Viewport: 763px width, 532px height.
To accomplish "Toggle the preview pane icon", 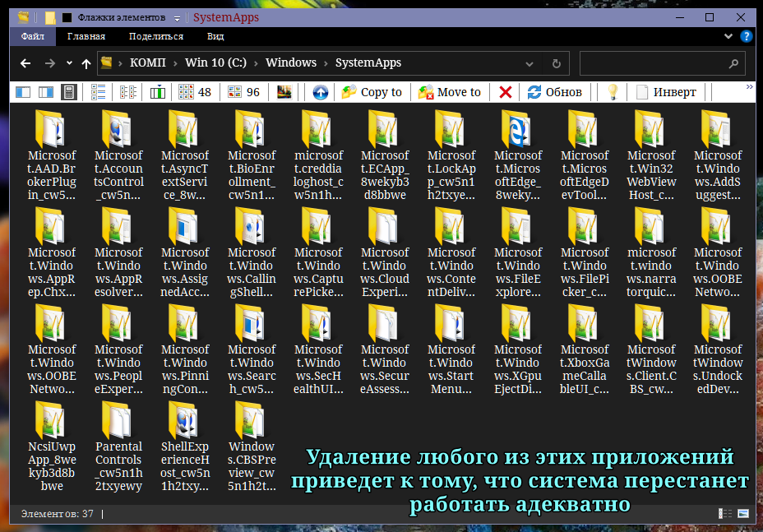I will (46, 92).
